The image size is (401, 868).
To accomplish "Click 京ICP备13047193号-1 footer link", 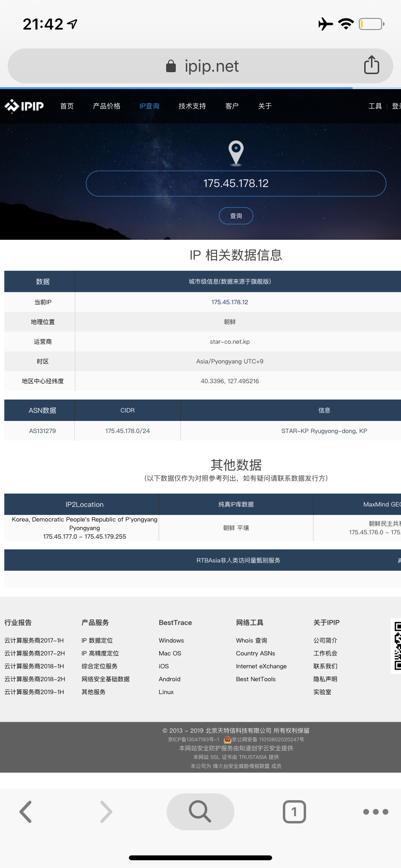I will pos(194,740).
